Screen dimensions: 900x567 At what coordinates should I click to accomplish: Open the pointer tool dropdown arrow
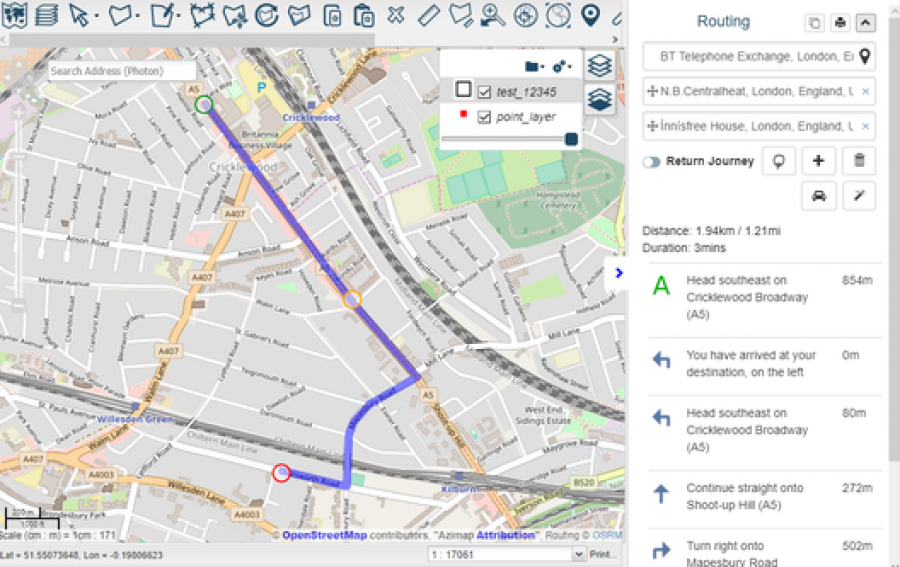[x=96, y=15]
